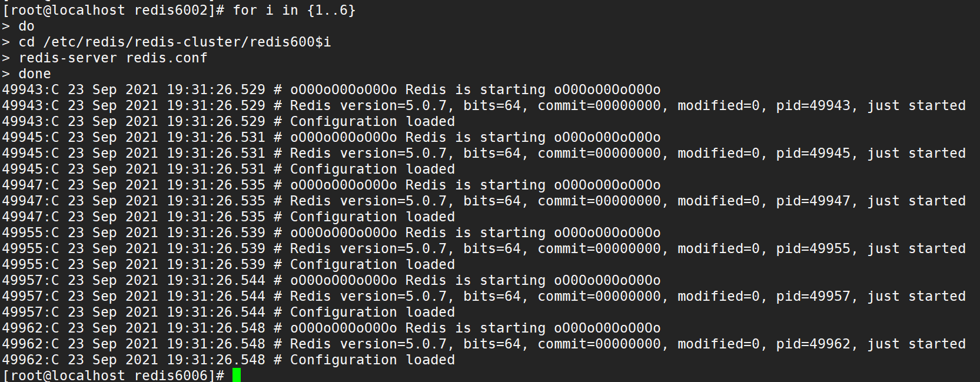Click the 'done' keyword line
The height and width of the screenshot is (382, 980).
click(x=35, y=74)
